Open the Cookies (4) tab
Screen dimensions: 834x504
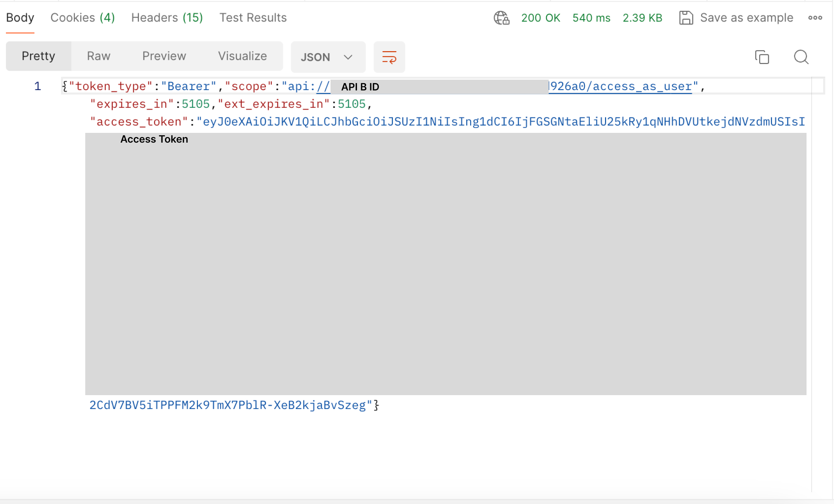[x=82, y=18]
